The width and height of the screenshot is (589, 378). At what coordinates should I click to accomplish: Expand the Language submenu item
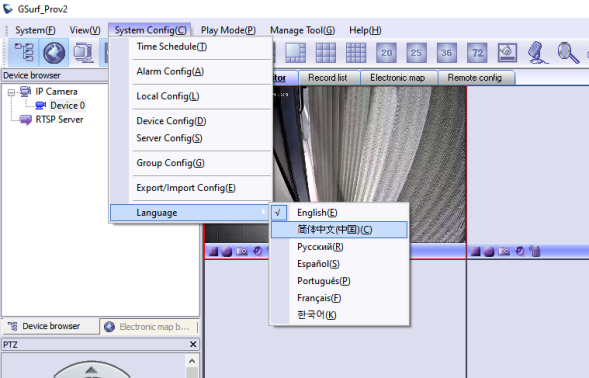(190, 213)
